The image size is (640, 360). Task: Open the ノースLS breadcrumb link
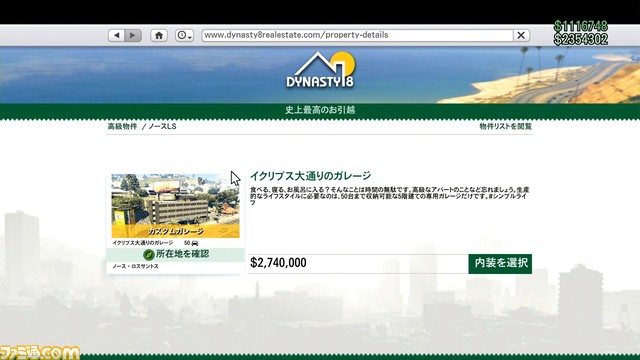pyautogui.click(x=162, y=126)
